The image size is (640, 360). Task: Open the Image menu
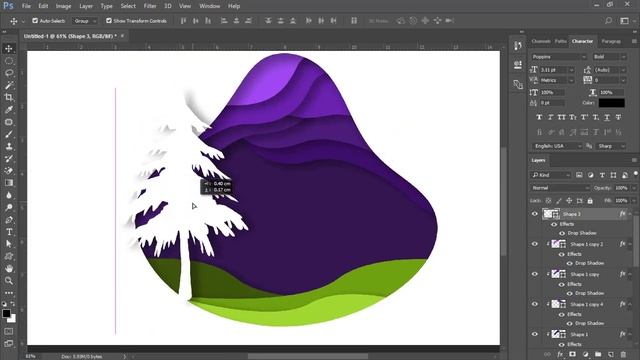pos(63,6)
